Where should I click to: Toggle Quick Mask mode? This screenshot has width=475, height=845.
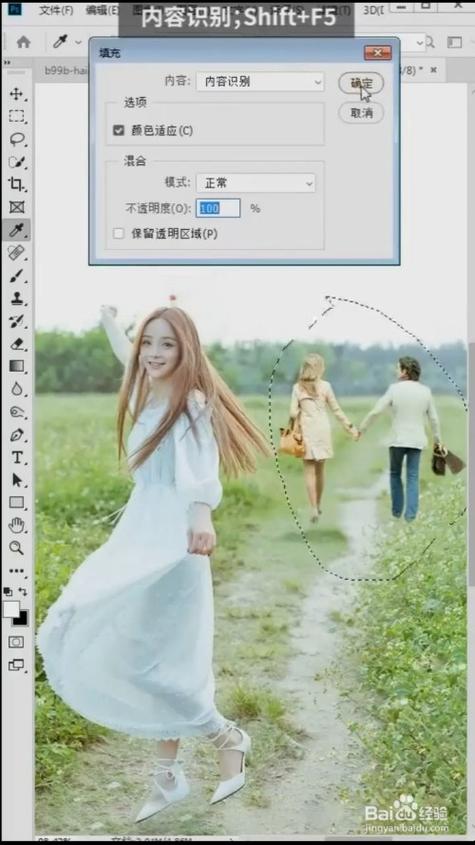16,642
